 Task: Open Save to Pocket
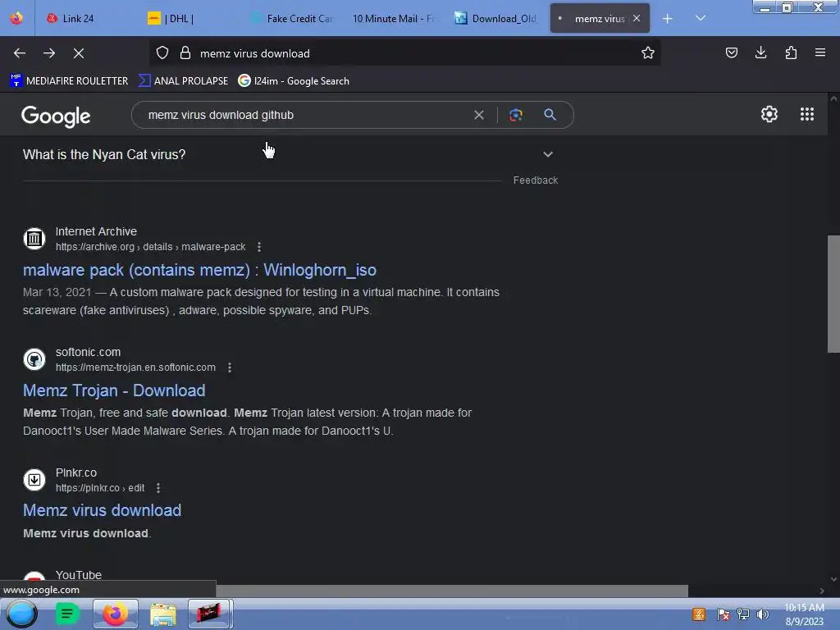731,52
